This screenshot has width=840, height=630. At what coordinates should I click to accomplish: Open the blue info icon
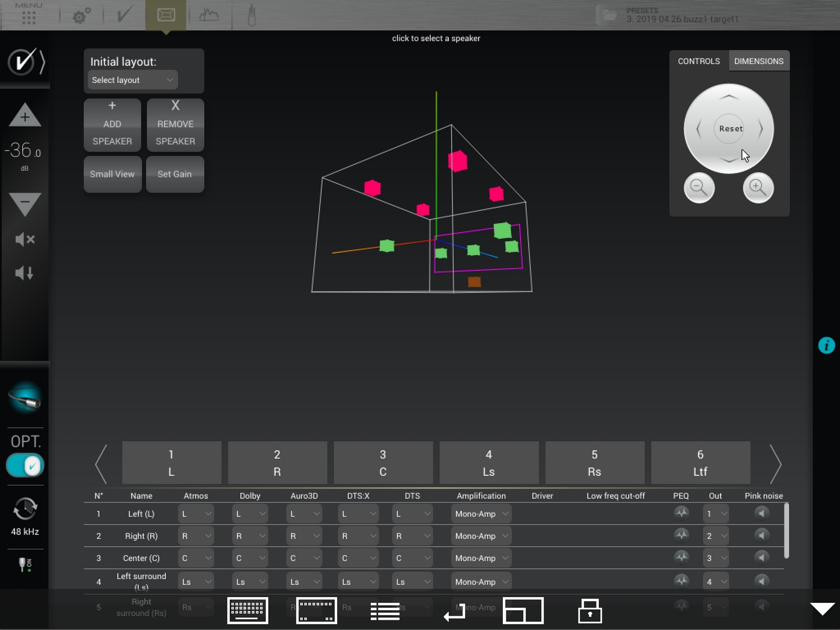[826, 346]
